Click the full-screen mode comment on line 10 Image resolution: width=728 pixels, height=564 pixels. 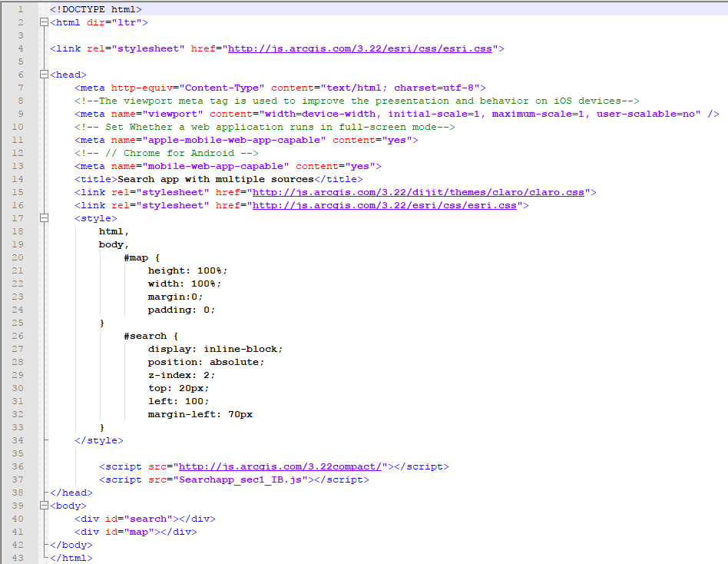[x=265, y=127]
